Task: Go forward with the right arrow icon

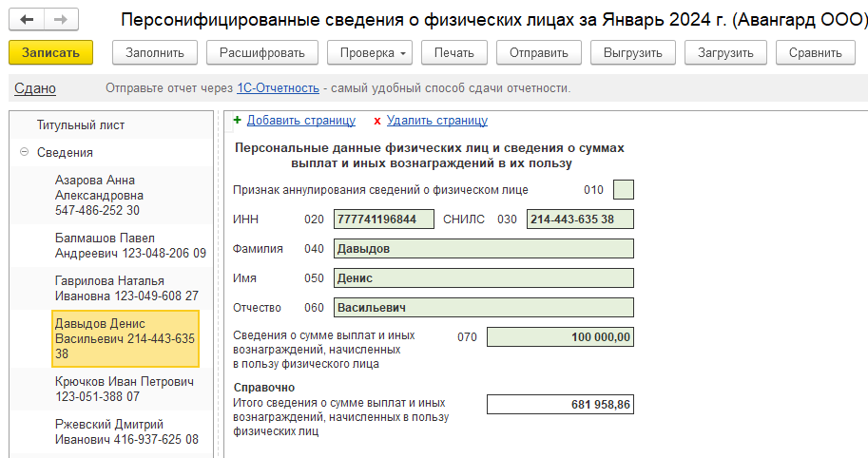Action: (61, 20)
